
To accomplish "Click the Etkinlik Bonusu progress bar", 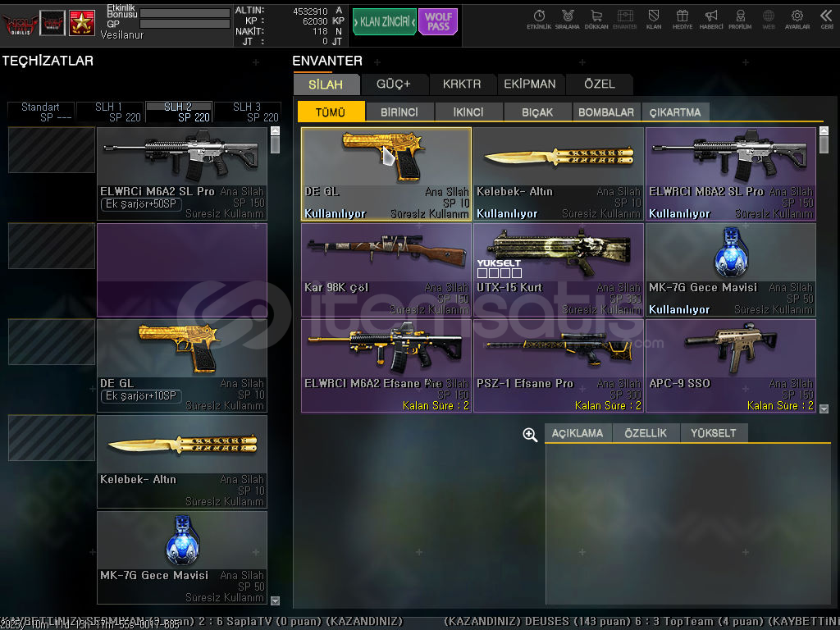I will pos(185,13).
